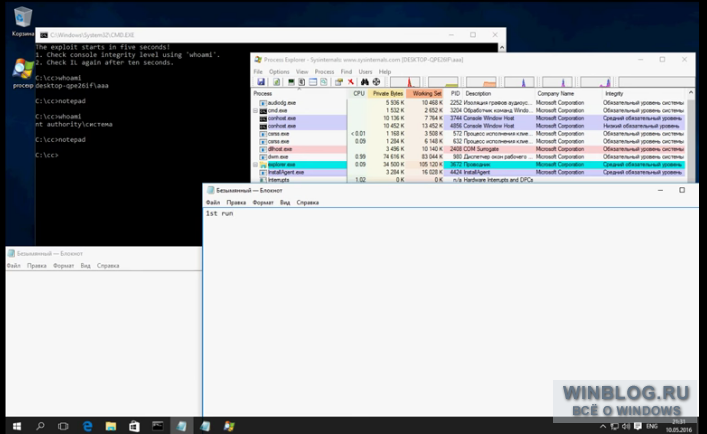The width and height of the screenshot is (707, 434).
Task: Select the pink dllhost.exe process row
Action: coord(468,149)
